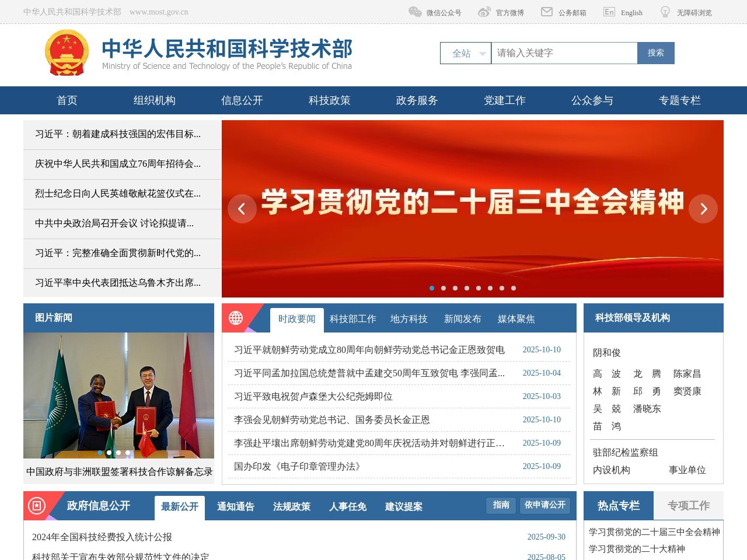Image resolution: width=747 pixels, height=560 pixels.
Task: Click the keyword search input field
Action: (x=563, y=53)
